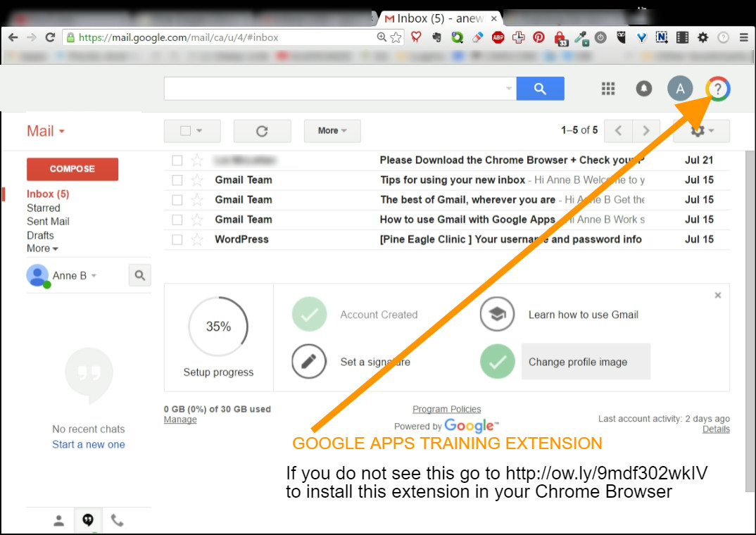Open the More actions dropdown

point(332,131)
